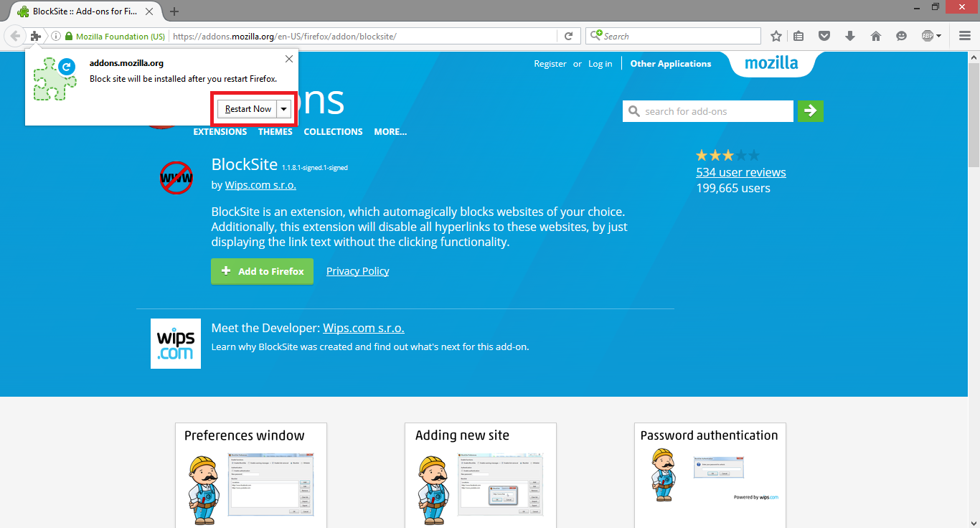Click the browser Search box
This screenshot has width=980, height=528.
pos(673,36)
